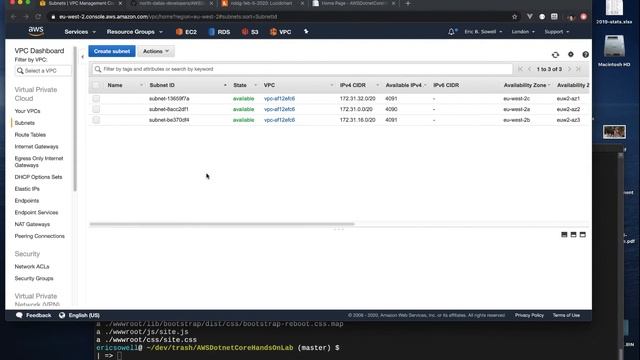This screenshot has width=640, height=360.
Task: Reload the browser page
Action: [38, 17]
